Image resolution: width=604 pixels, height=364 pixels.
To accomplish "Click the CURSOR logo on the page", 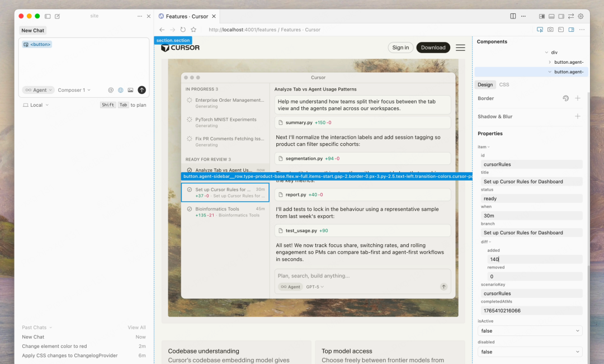I will [180, 48].
